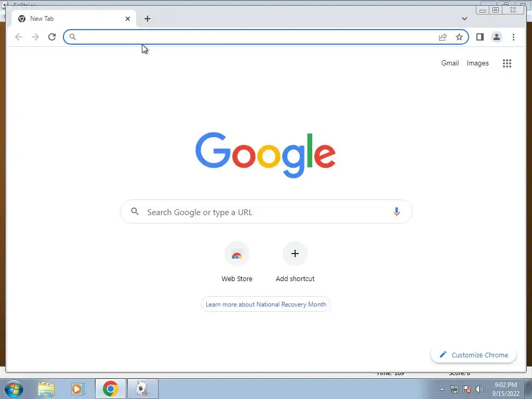Open File Explorer from the taskbar
Image resolution: width=532 pixels, height=399 pixels.
pos(46,389)
